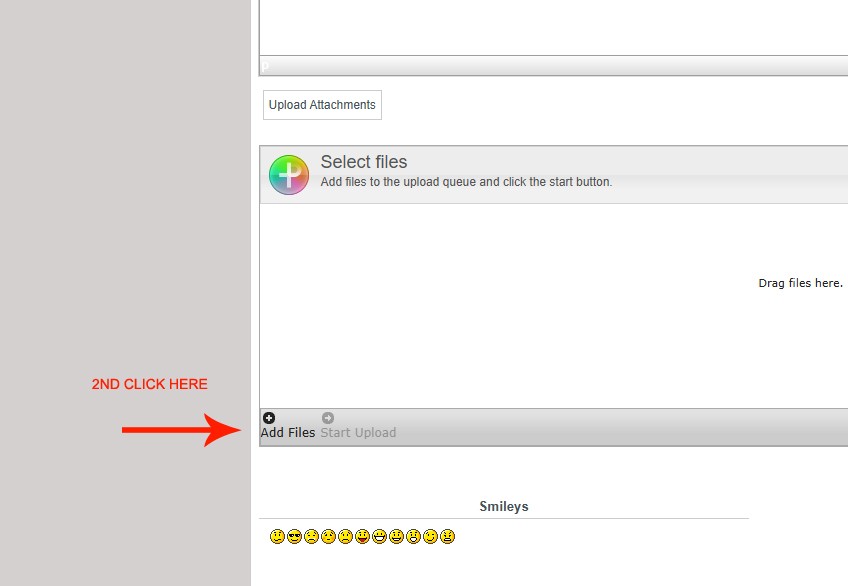Click the colorful plus Select files icon
The height and width of the screenshot is (586, 848).
[x=289, y=175]
